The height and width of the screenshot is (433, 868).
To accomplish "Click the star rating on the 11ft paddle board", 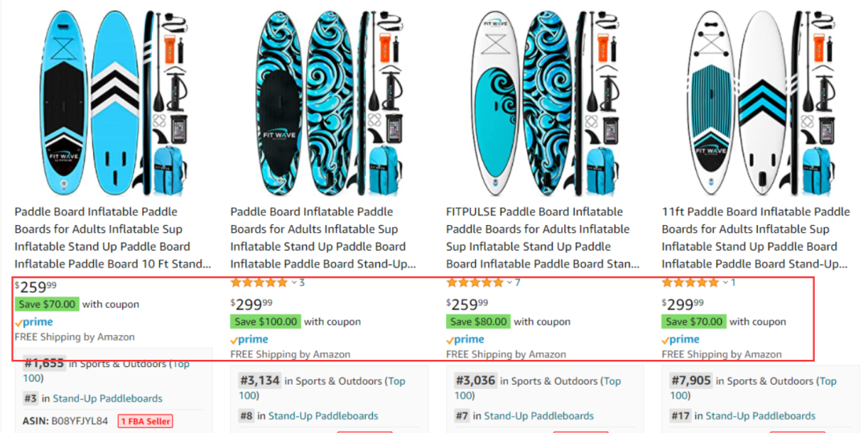I will (690, 283).
